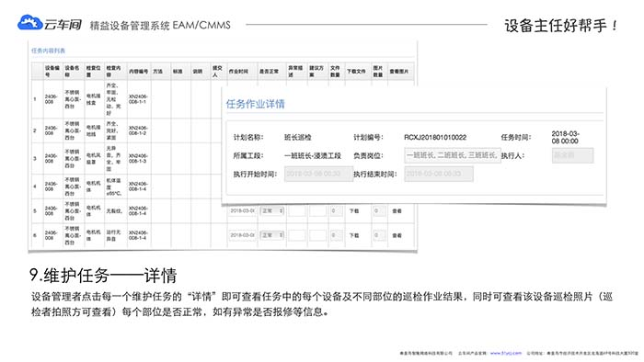Click 下载 link in row 6
The height and width of the screenshot is (362, 644).
[353, 235]
